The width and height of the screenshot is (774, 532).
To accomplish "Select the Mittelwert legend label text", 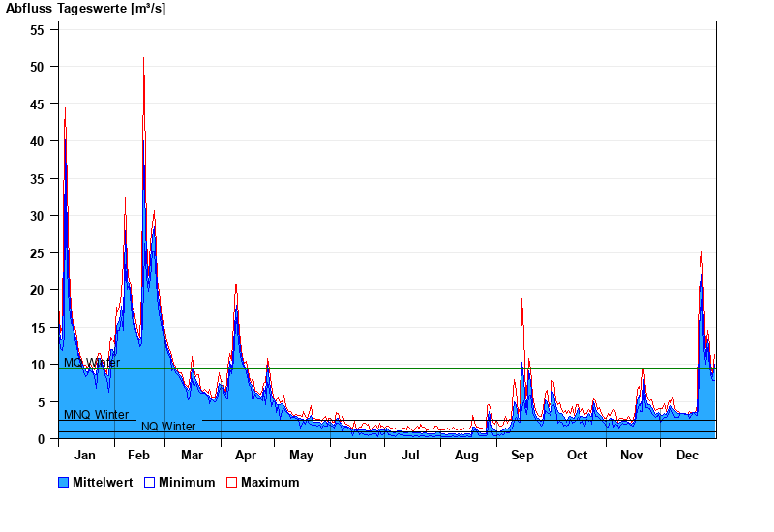I will click(x=102, y=483).
